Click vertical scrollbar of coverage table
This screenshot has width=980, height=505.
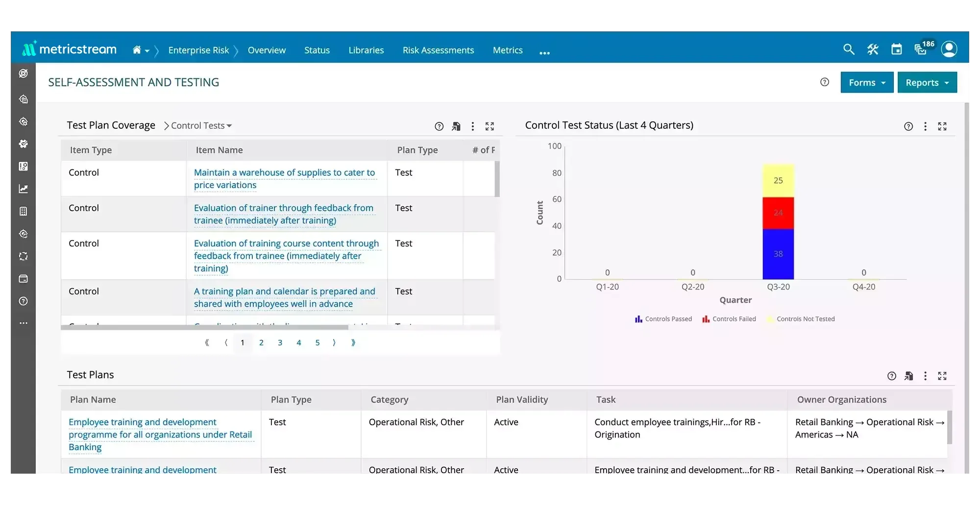[497, 179]
